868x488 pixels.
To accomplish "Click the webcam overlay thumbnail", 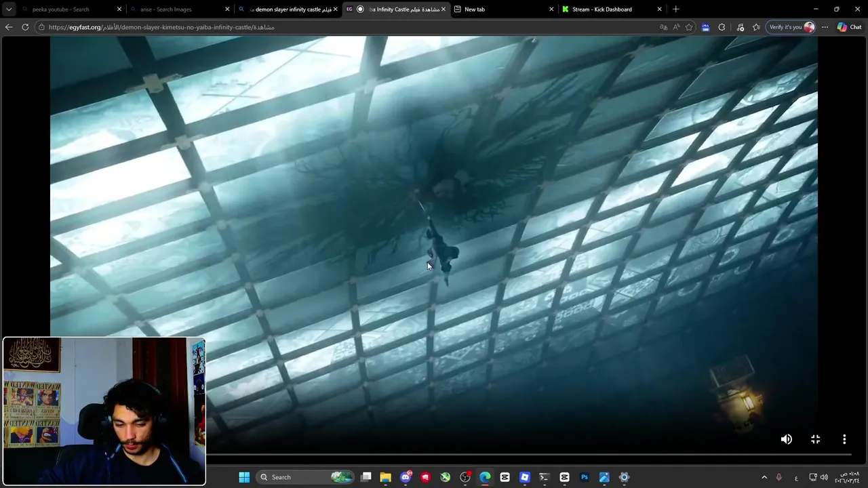I will tap(104, 411).
